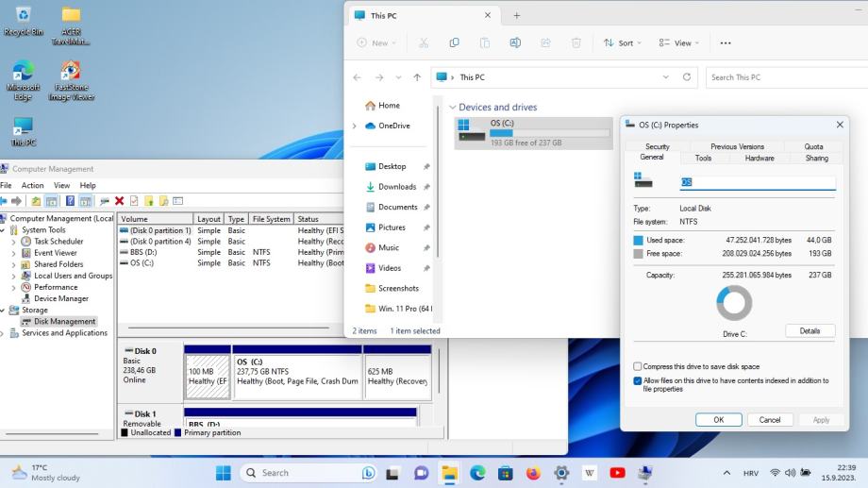Click the drive label text field showing OS
This screenshot has height=488, width=868.
(x=757, y=182)
